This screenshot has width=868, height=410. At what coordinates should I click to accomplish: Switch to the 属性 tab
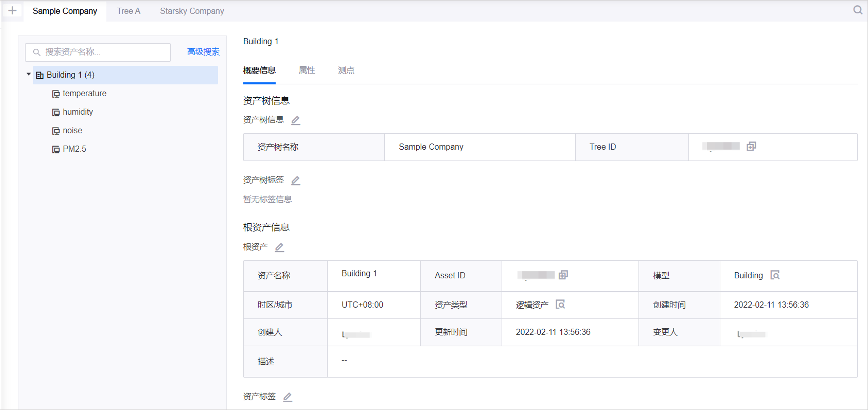click(x=307, y=70)
